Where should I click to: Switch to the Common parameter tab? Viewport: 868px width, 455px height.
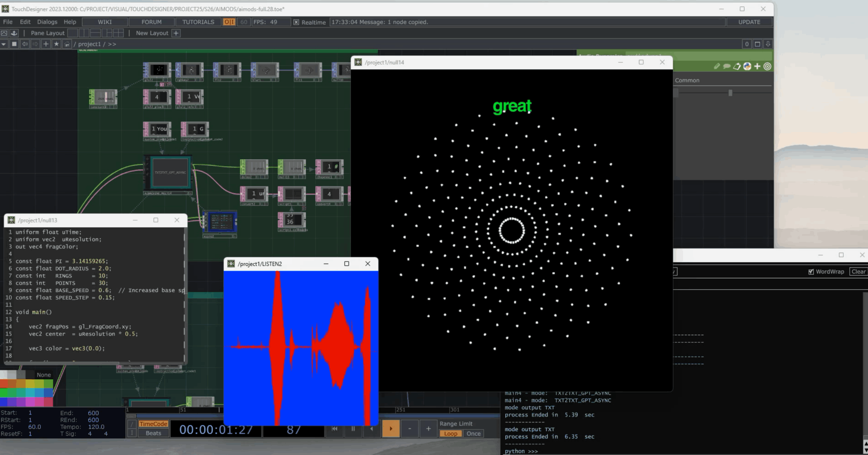tap(687, 80)
